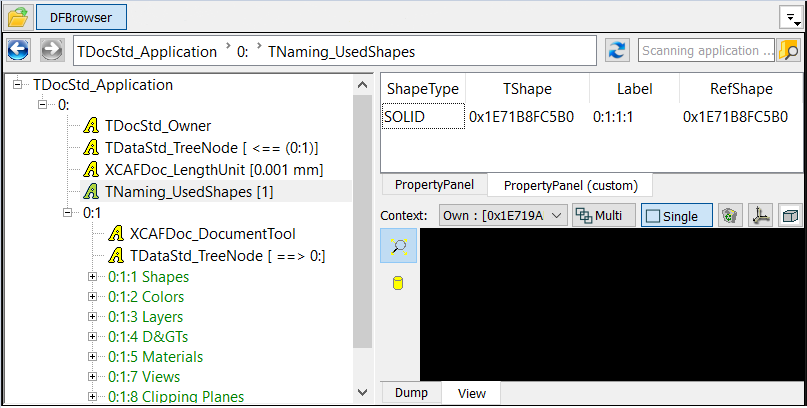Screen dimensions: 807x408
Task: Select XCAFDoc_DocumentTool in the tree
Action: tap(212, 234)
